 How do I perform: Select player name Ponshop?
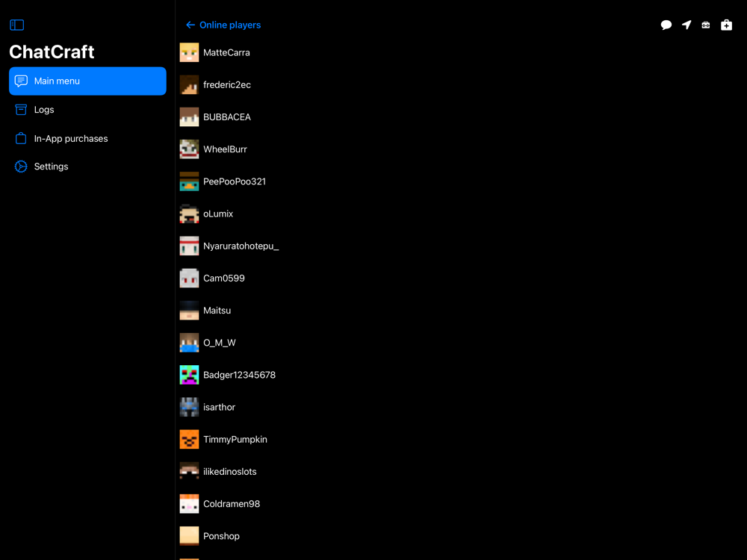coord(222,536)
